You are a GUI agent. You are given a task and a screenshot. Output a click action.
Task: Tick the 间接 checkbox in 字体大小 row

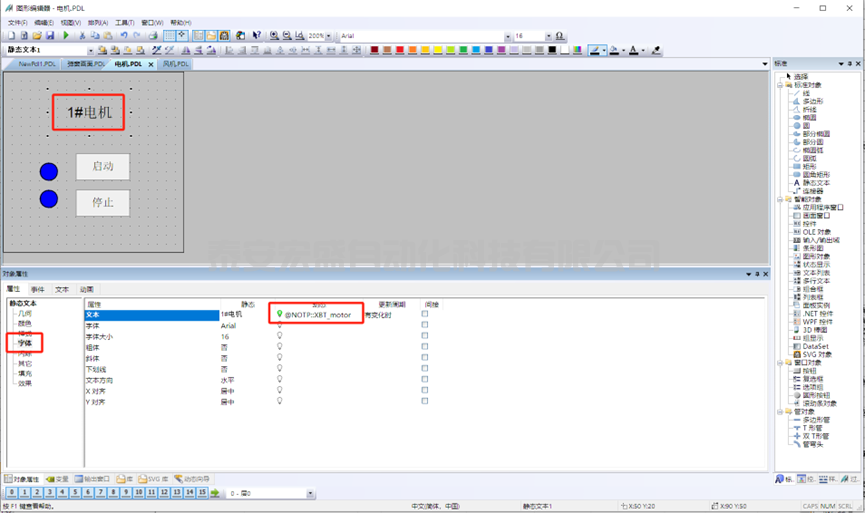425,337
